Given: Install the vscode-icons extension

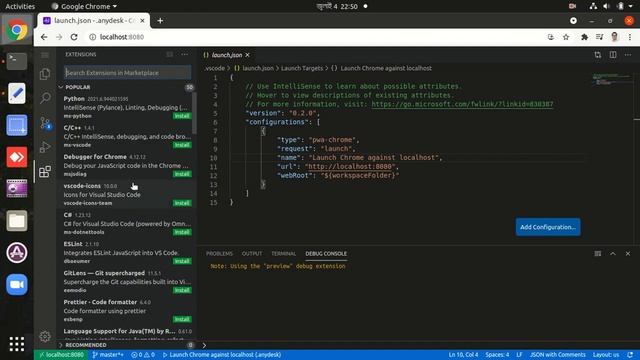Looking at the screenshot, I should pyautogui.click(x=182, y=203).
